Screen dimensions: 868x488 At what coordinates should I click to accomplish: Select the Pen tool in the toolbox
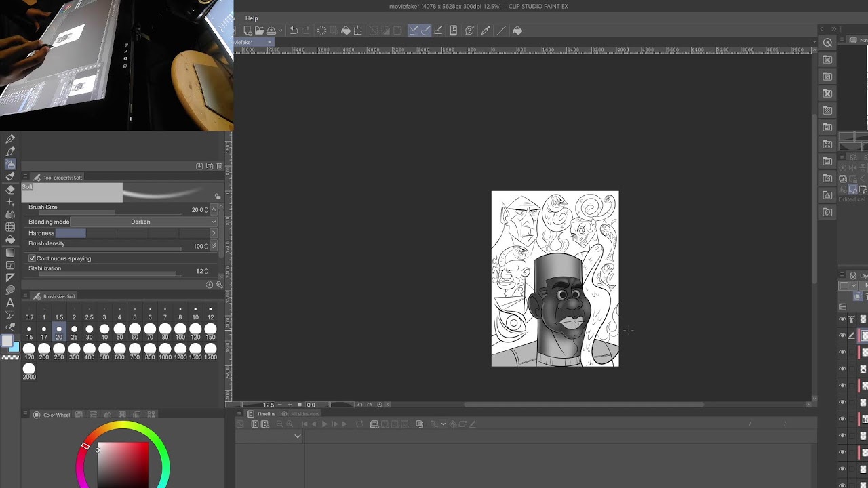pyautogui.click(x=10, y=139)
